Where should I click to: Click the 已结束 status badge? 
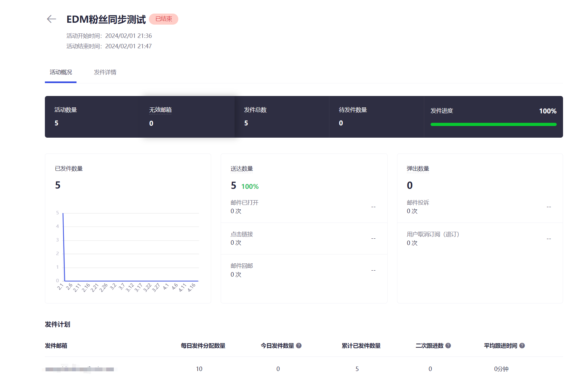(x=164, y=19)
